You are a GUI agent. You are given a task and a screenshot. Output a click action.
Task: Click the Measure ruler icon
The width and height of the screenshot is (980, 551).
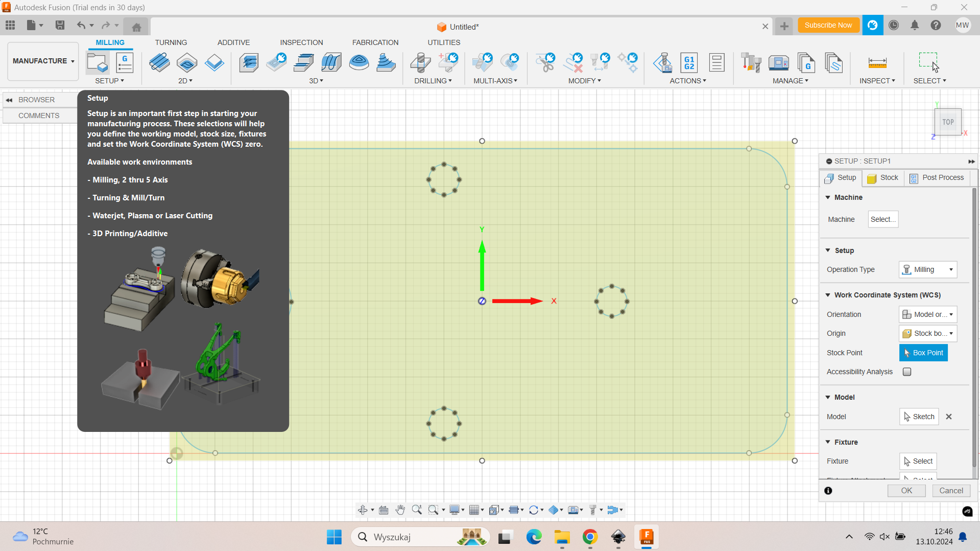[x=877, y=63]
